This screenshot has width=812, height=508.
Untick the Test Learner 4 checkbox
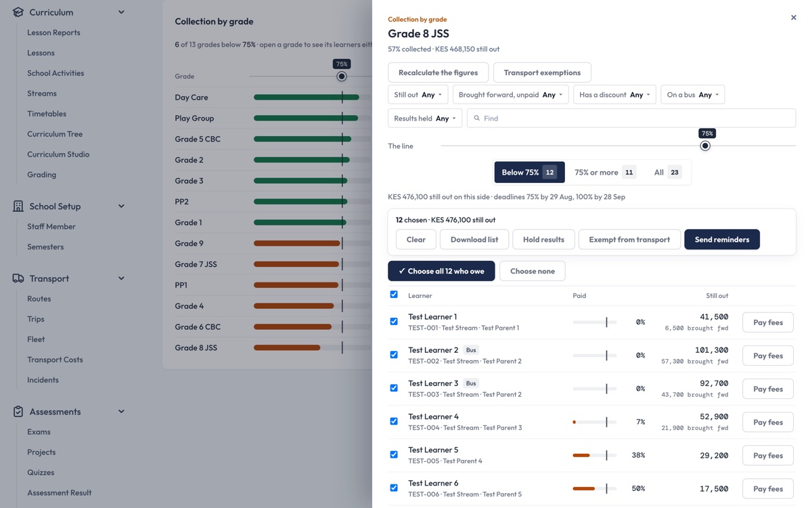(x=394, y=421)
